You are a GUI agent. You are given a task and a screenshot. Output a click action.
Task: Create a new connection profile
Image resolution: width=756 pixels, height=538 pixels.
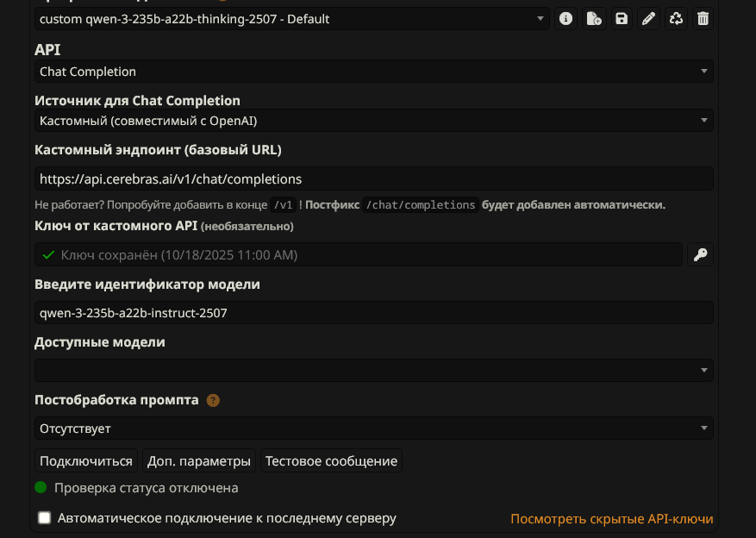tap(594, 18)
